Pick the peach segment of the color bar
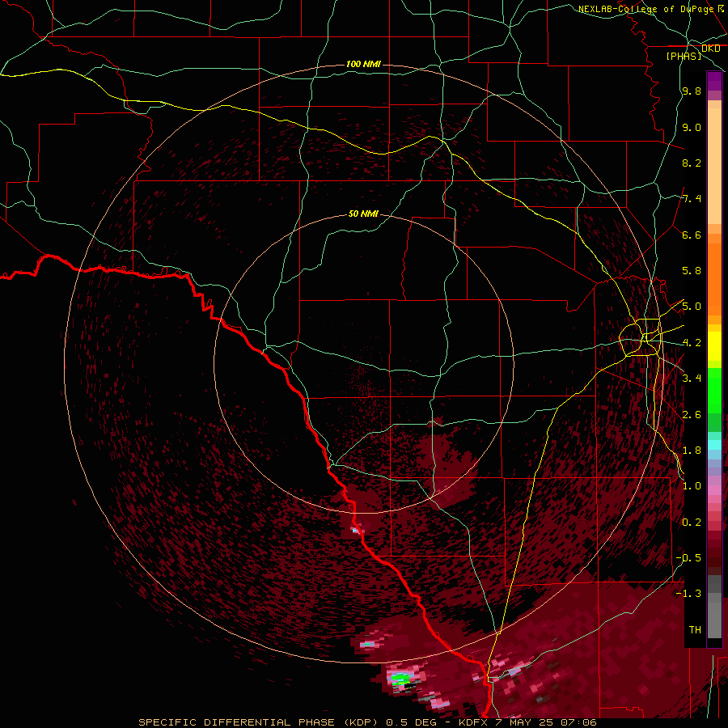728x728 pixels. (x=714, y=163)
